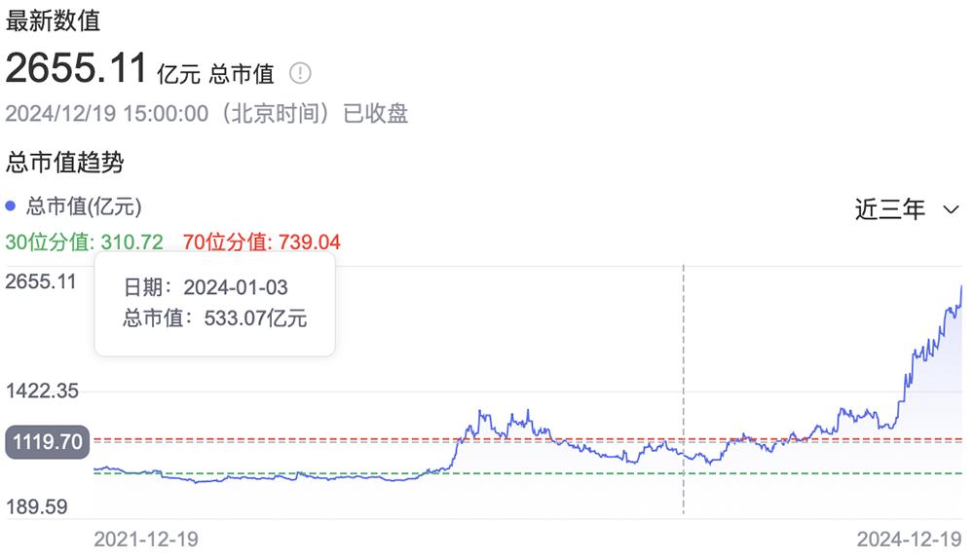Click the tooltip 总市值 533.07亿元 line
Image resolution: width=974 pixels, height=560 pixels.
215,317
